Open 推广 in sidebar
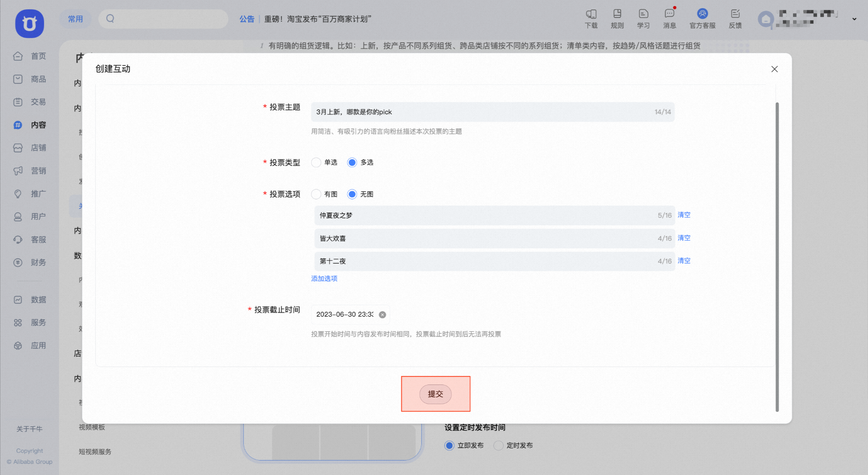The width and height of the screenshot is (868, 475). 30,194
